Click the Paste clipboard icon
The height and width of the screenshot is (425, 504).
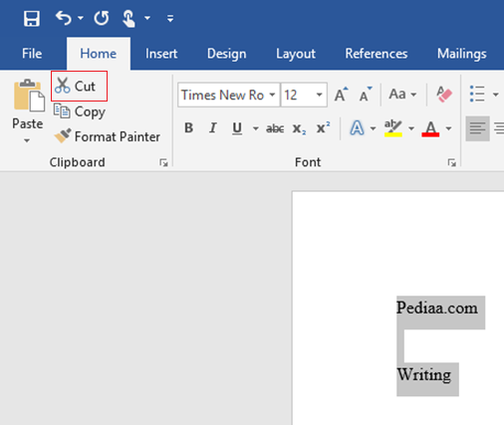click(x=29, y=96)
